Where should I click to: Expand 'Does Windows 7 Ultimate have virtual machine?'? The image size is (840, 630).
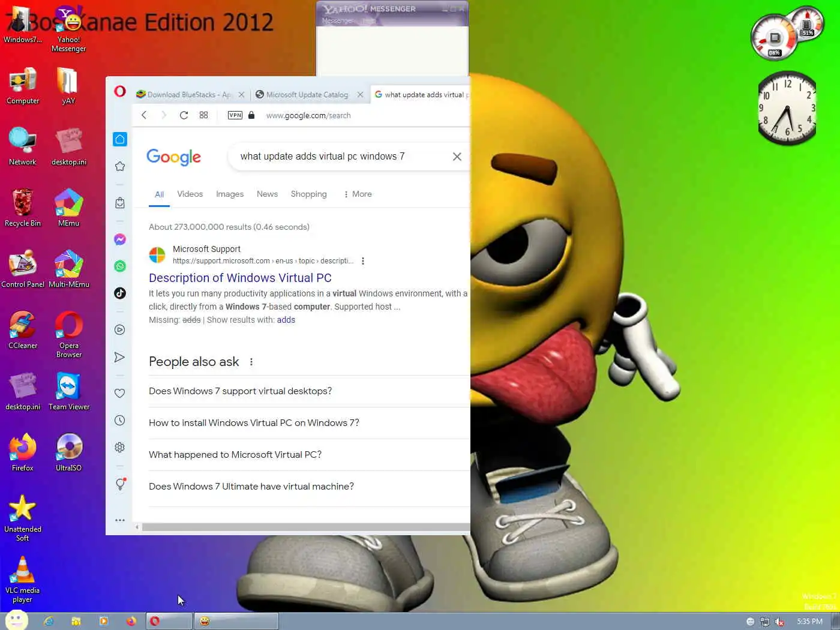coord(309,487)
